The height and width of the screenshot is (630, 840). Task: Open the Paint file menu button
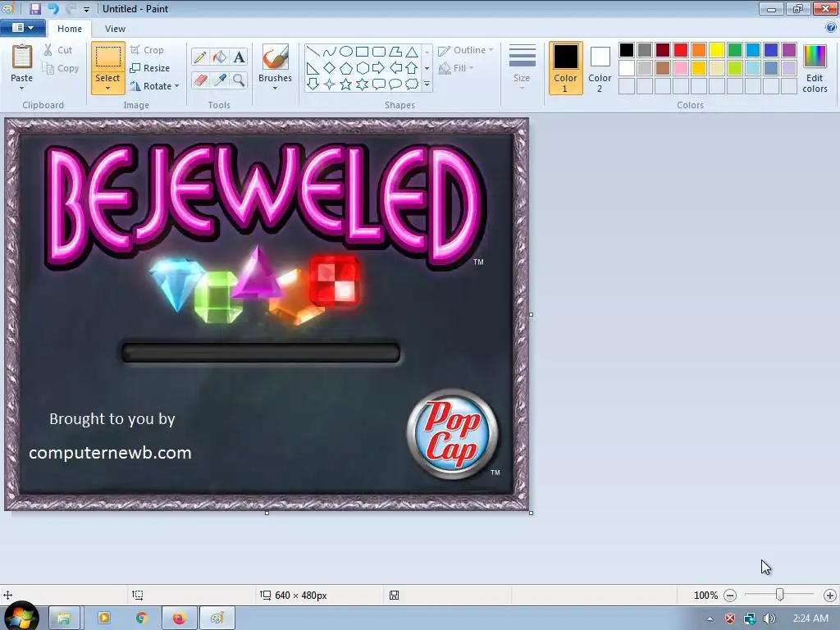[x=22, y=28]
